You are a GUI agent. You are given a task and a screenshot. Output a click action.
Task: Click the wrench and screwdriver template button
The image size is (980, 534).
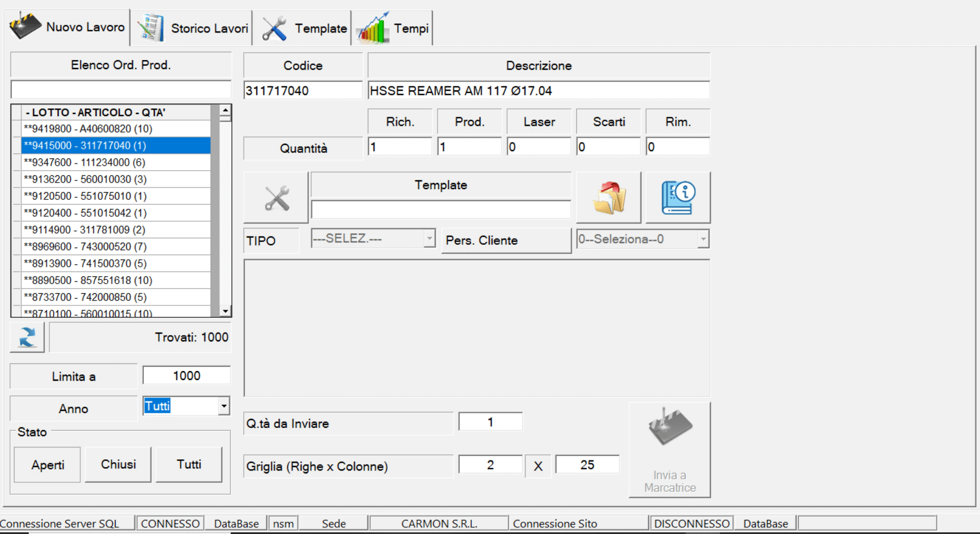point(276,198)
